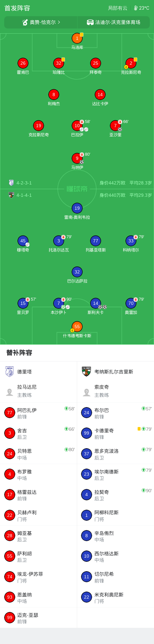
Task: Select player 26 霍肯巴 circle
Action: pos(23,63)
